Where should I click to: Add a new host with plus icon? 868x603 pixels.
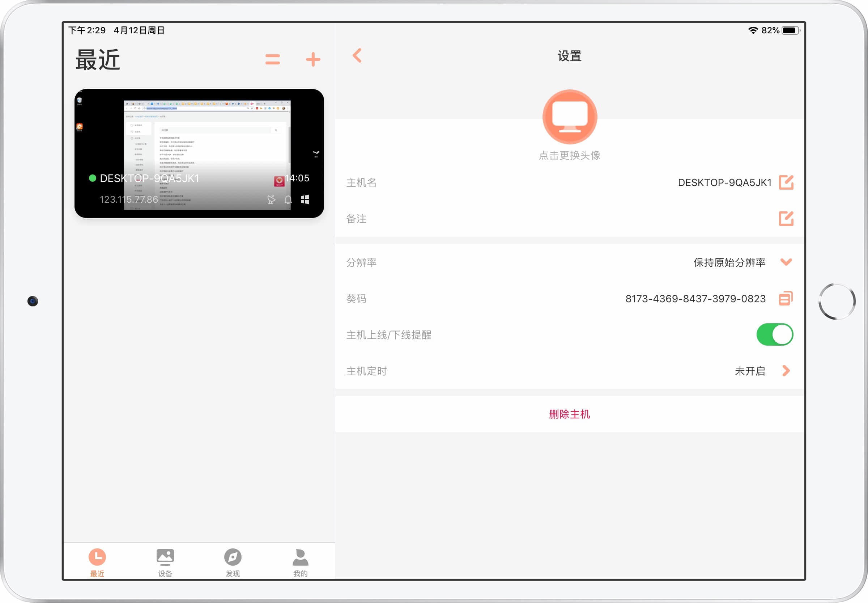[x=313, y=59]
